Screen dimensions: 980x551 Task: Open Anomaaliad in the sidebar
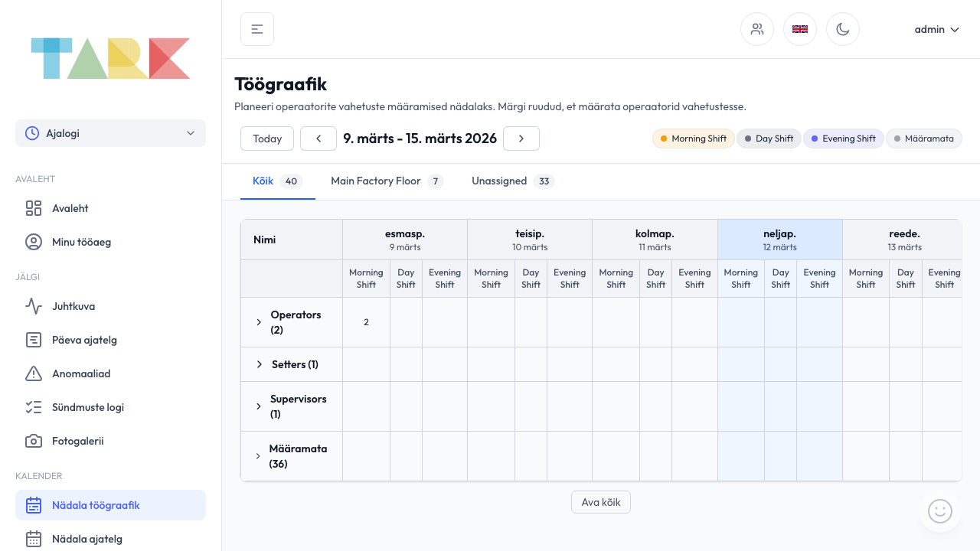coord(110,373)
